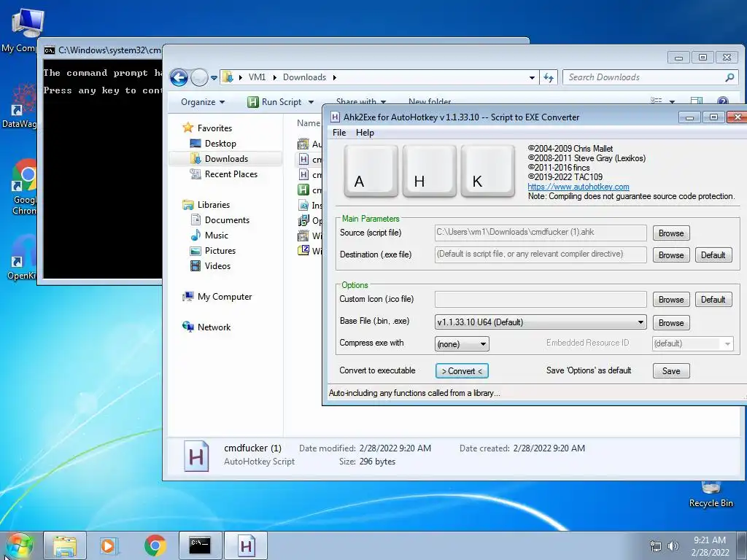Expand the Run Script dropdown arrow
Screen dimensions: 747x560
tap(311, 102)
